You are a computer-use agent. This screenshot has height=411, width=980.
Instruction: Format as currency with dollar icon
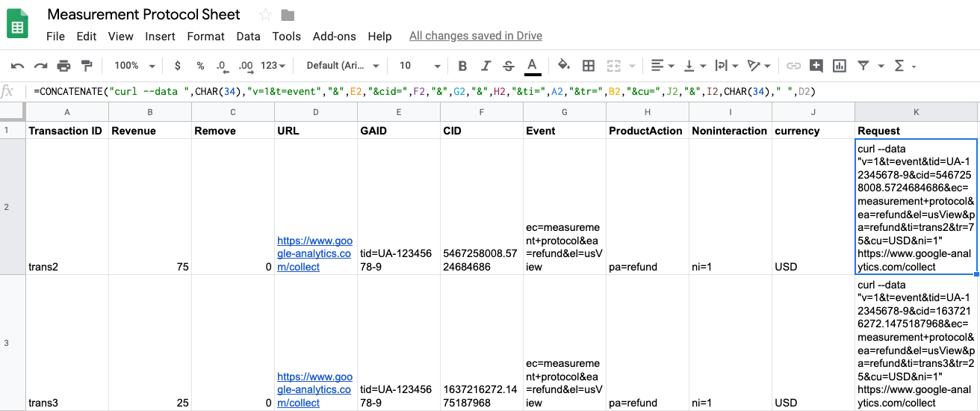[x=177, y=66]
